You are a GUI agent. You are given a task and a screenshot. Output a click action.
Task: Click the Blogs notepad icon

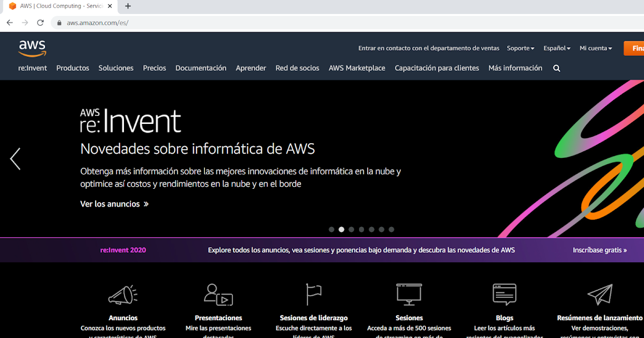[x=504, y=294]
